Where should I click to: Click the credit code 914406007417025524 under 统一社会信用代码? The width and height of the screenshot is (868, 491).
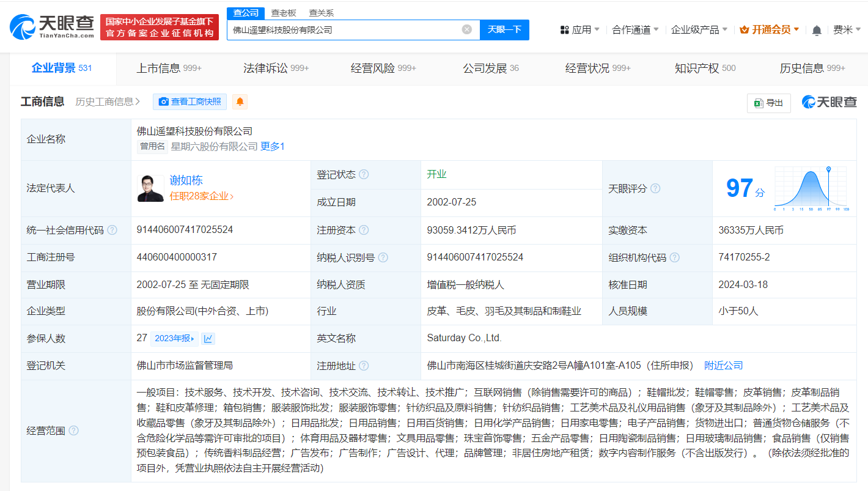185,230
